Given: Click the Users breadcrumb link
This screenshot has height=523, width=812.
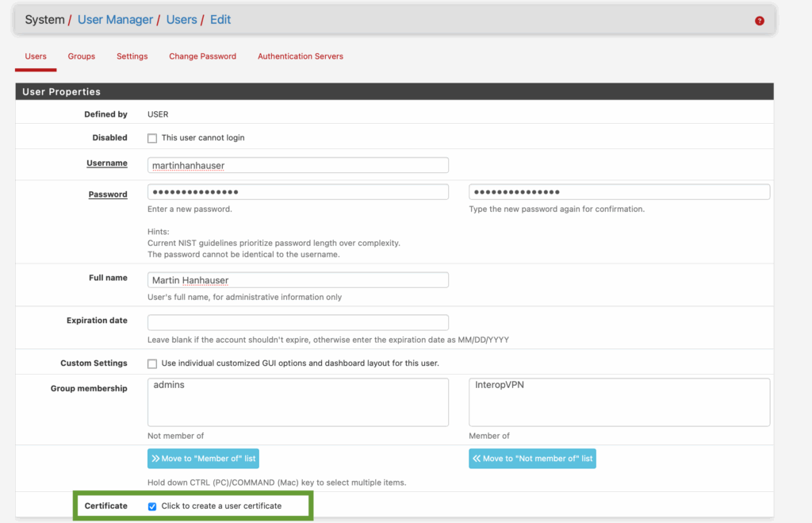Looking at the screenshot, I should pos(182,20).
